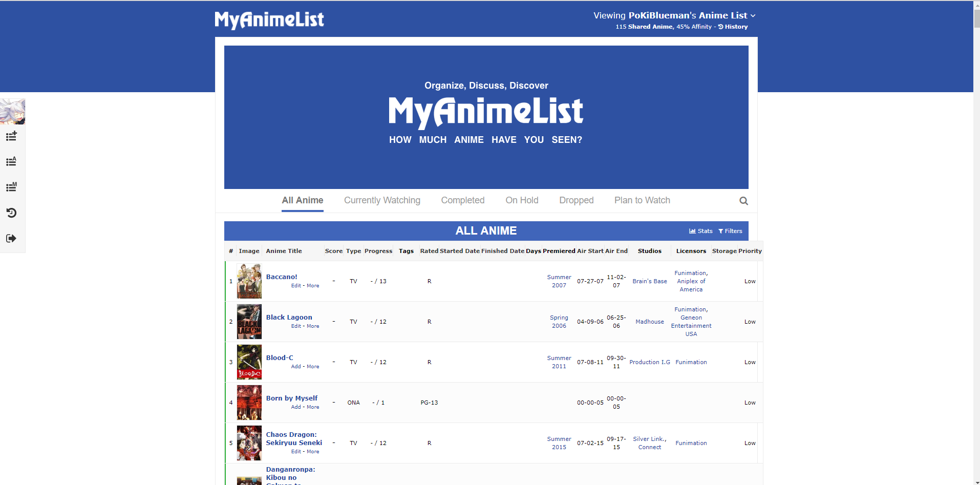Sort by the Anime Title column header
This screenshot has width=980, height=485.
(284, 251)
